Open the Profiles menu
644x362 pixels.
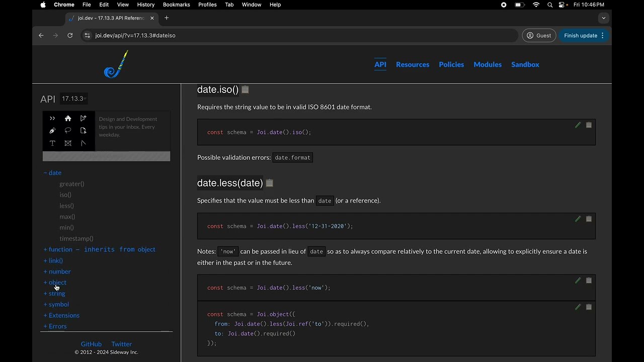pos(207,5)
